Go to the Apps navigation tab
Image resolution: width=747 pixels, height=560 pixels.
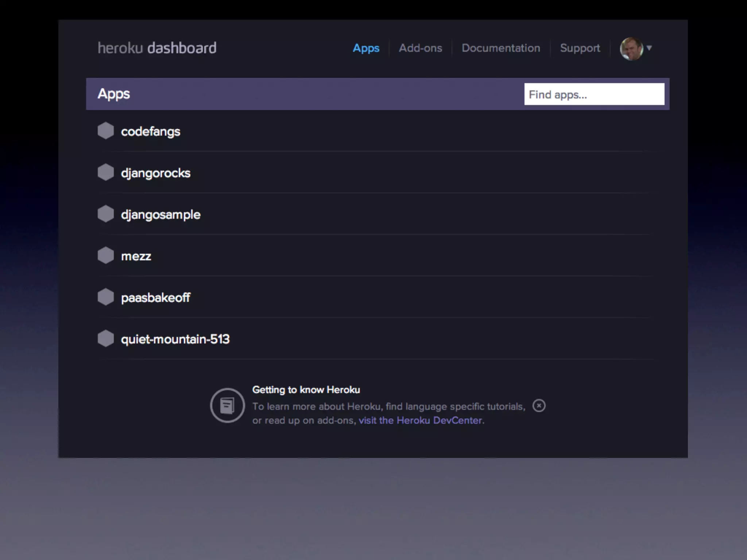pyautogui.click(x=366, y=48)
